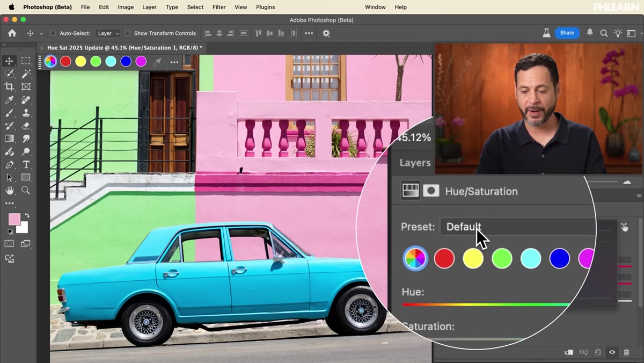Image resolution: width=644 pixels, height=363 pixels.
Task: Select the Rectangular Marquee tool
Action: 26,61
